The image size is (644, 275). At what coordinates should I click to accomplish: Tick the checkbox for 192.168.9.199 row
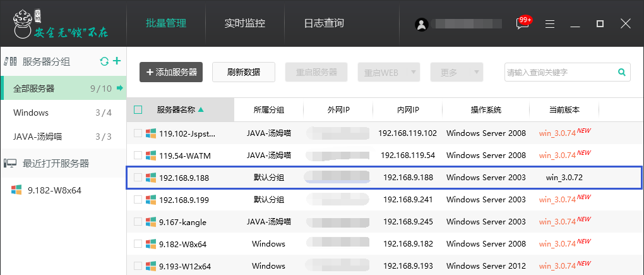click(x=138, y=200)
